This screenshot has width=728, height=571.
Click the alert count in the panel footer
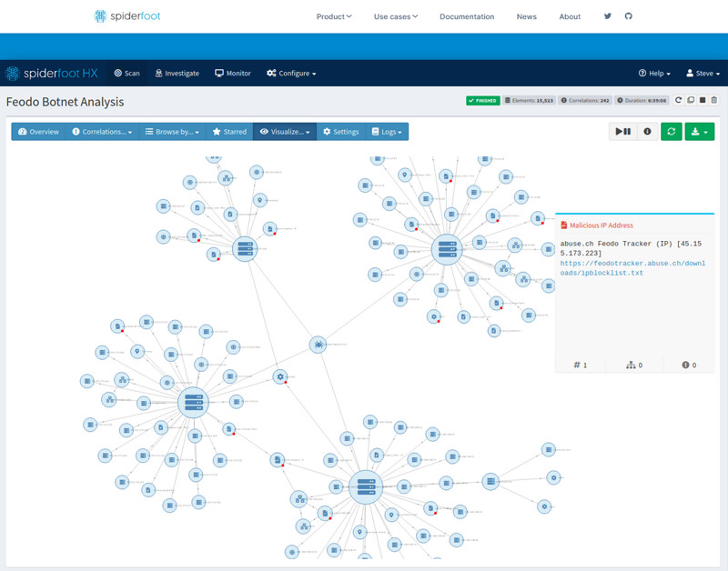[689, 365]
